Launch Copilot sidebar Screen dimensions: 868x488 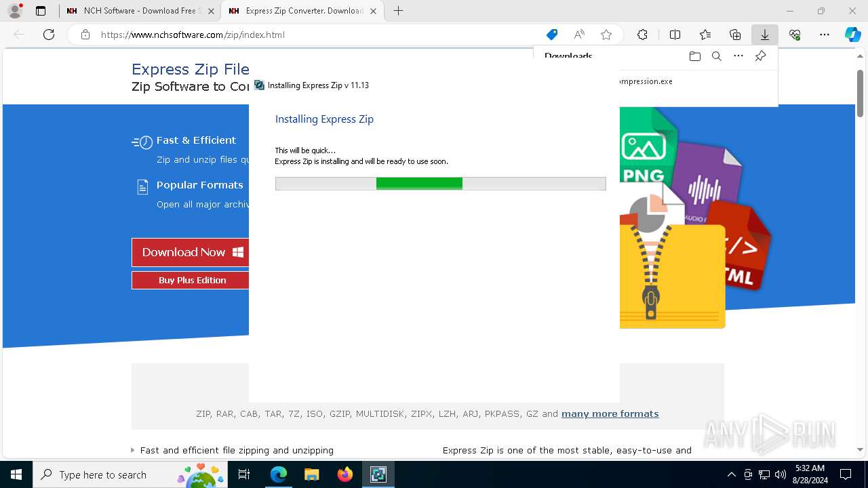pos(853,35)
